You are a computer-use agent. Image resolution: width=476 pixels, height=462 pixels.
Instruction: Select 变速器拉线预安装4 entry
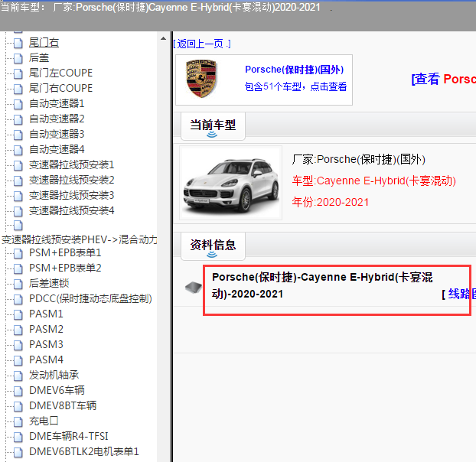[72, 210]
